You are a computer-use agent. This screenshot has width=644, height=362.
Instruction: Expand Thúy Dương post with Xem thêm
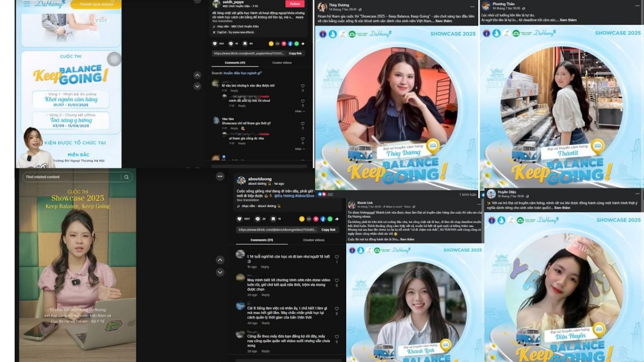coord(444,21)
